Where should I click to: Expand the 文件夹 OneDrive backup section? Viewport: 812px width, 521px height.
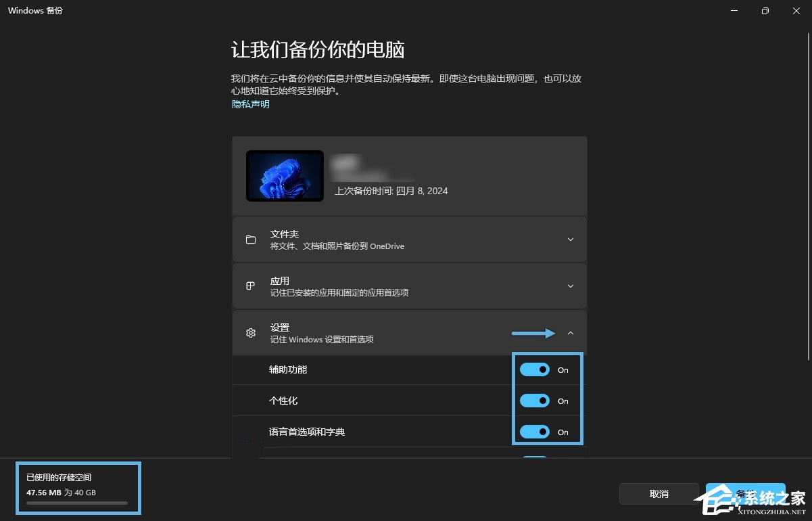570,239
